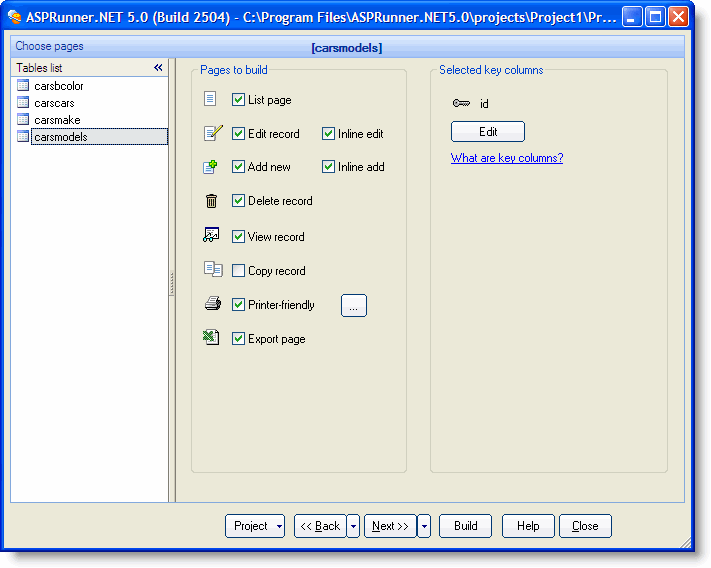Screen dimensions: 711x568
Task: Select the carsbcolor table
Action: [x=58, y=86]
